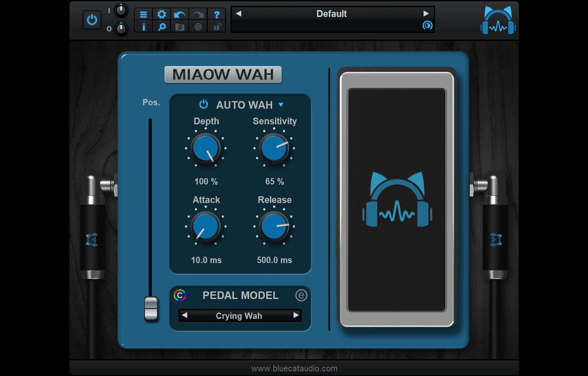Screen dimensions: 588x376
Task: Click the colorful C icon beside Pedal Model
Action: tap(180, 295)
